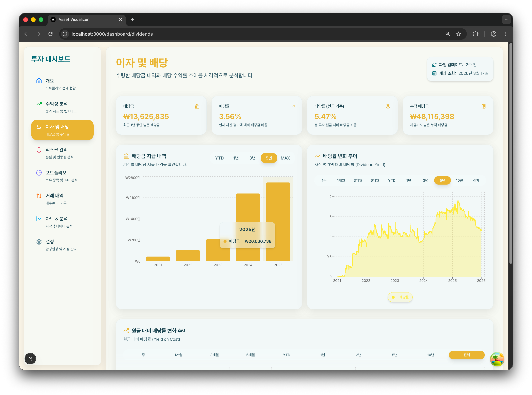532x395 pixels.
Task: Expand the Chrome tab search chevron
Action: click(506, 20)
